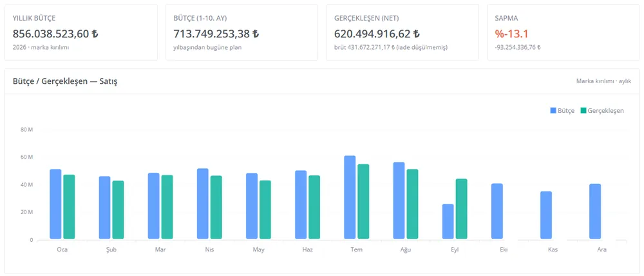
Task: Click the Ara budget bar
Action: [595, 212]
